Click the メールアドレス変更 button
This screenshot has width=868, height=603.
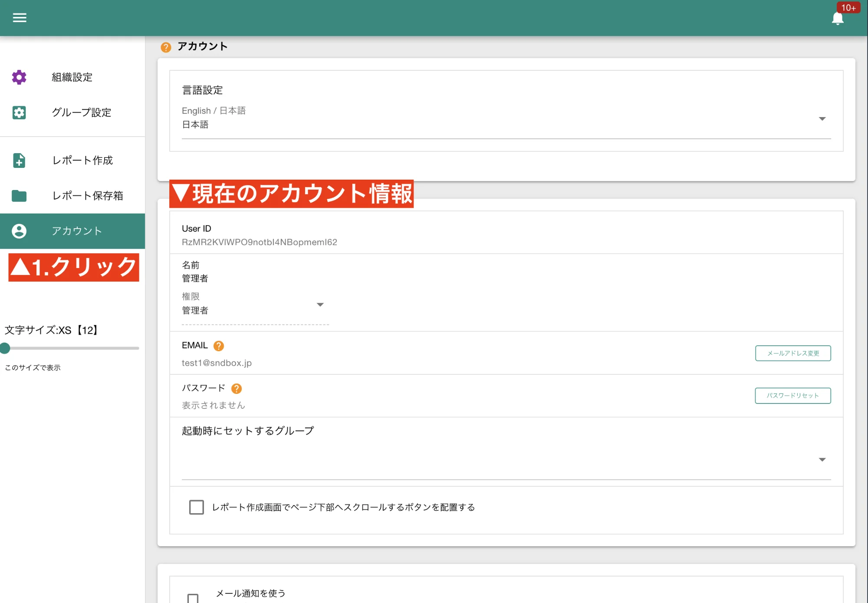tap(792, 353)
